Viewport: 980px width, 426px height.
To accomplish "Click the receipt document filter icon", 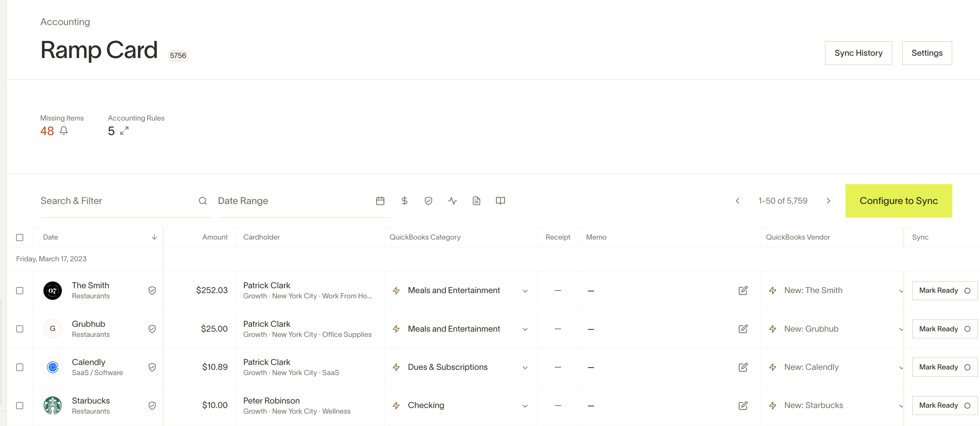I will tap(476, 201).
